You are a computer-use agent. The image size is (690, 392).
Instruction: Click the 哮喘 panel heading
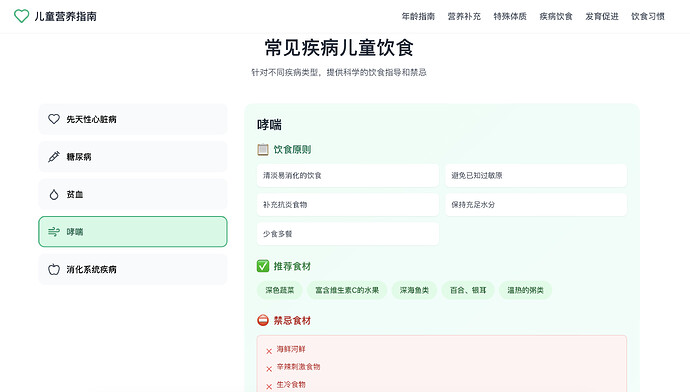269,125
